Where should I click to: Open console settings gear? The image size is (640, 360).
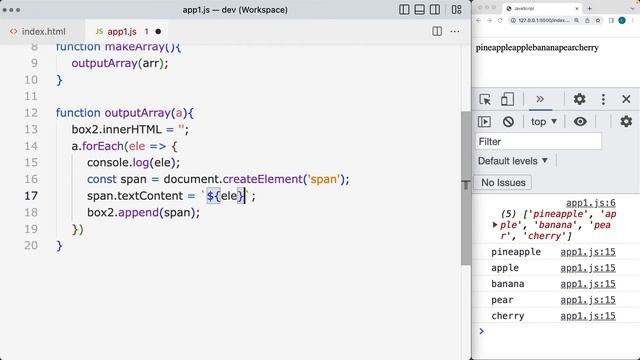(626, 121)
